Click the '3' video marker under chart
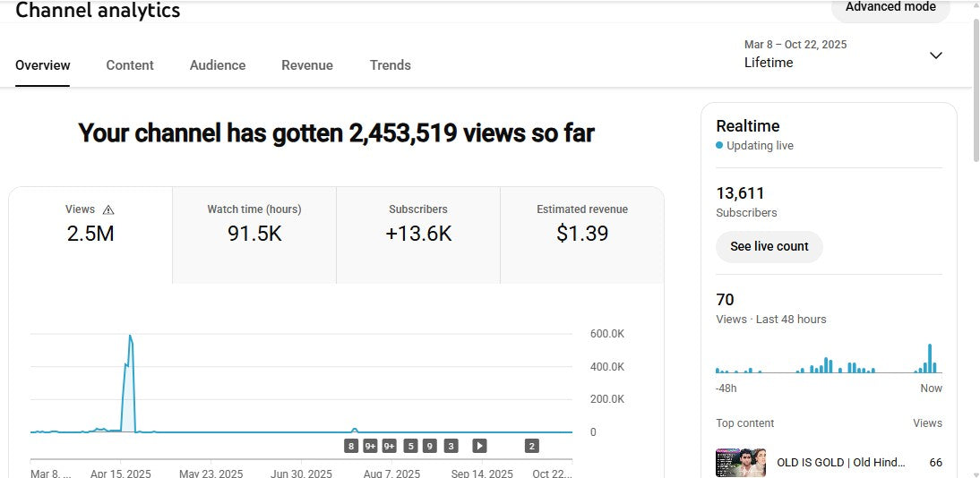The image size is (980, 478). tap(451, 446)
